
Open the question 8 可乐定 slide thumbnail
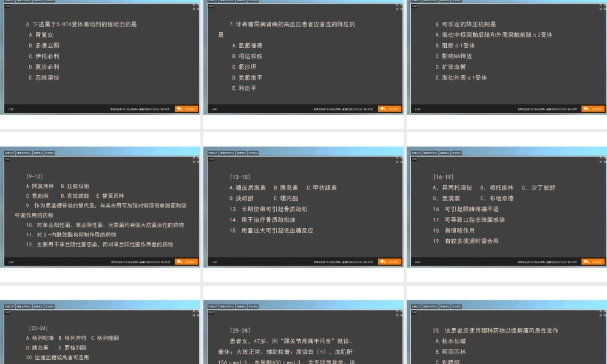click(508, 58)
